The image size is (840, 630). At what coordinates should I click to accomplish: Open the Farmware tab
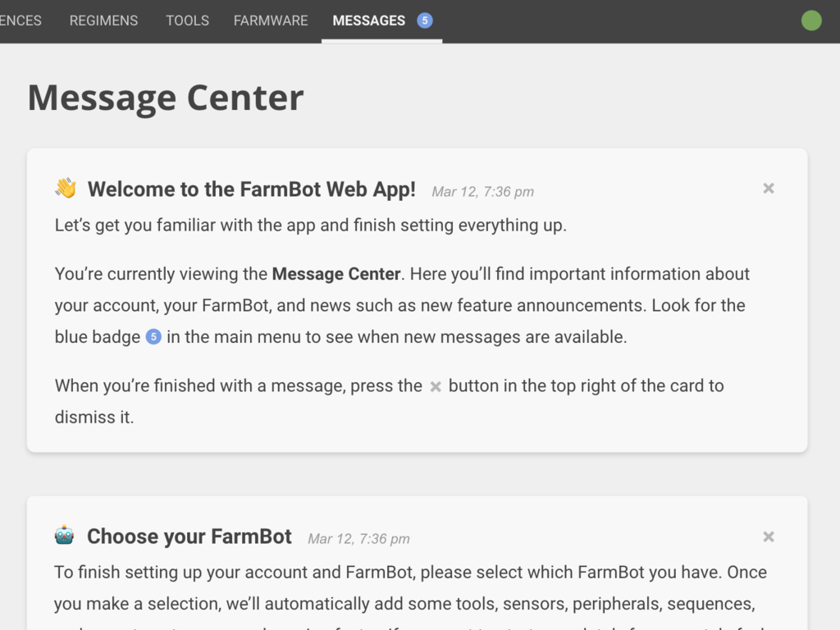(x=271, y=21)
